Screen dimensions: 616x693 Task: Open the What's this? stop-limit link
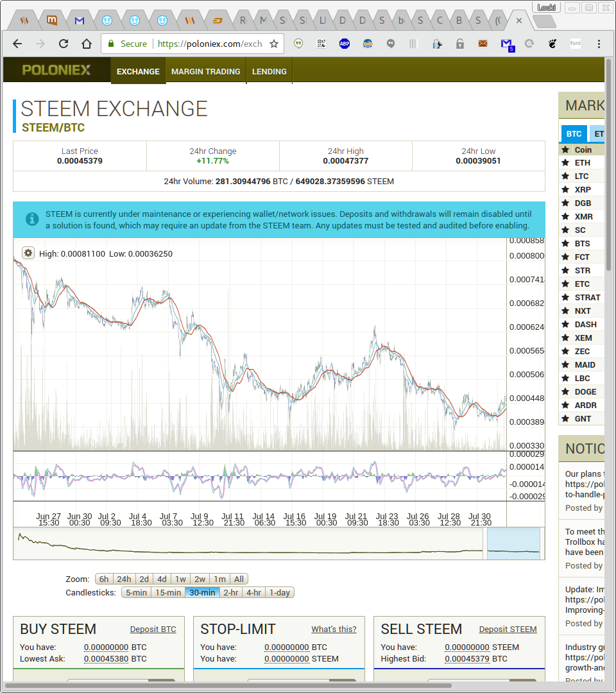click(334, 629)
